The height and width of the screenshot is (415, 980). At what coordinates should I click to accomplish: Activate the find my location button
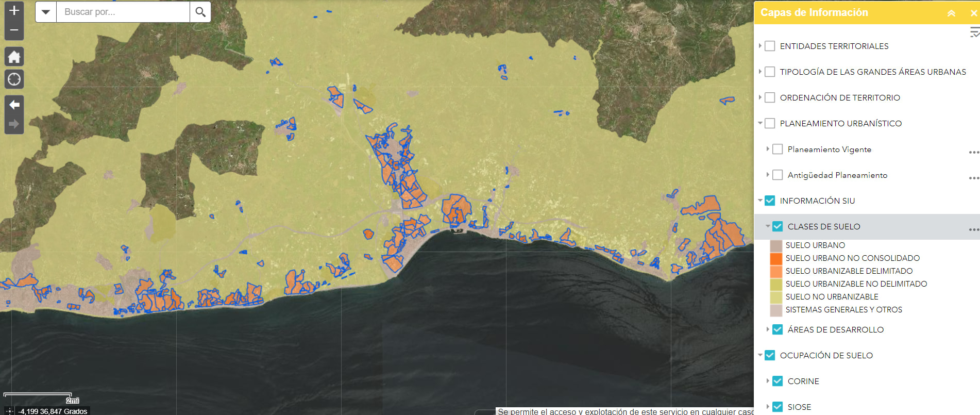(14, 79)
